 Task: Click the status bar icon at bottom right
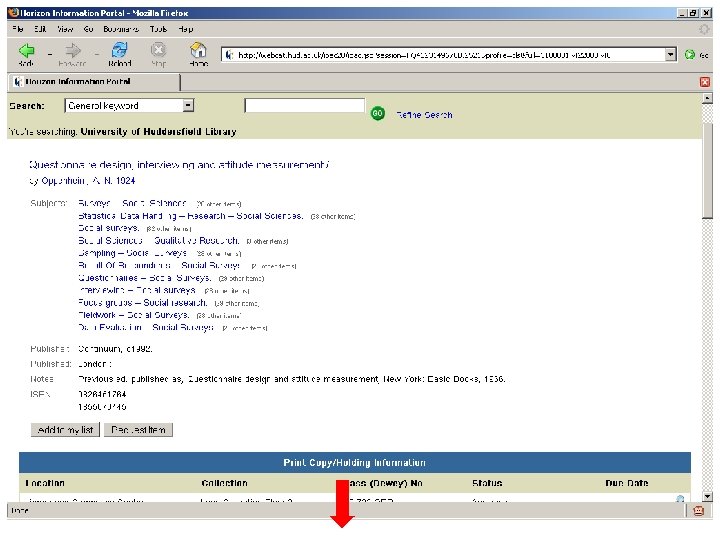698,511
